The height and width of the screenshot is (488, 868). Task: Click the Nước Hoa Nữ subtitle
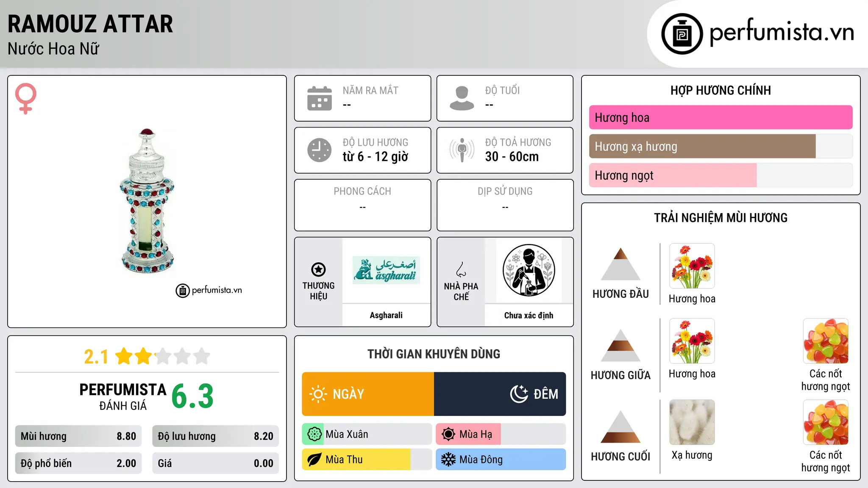[53, 49]
